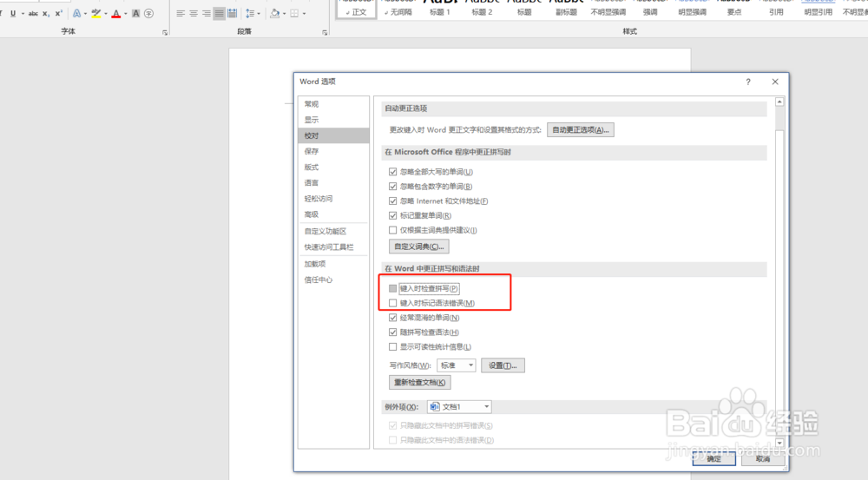Image resolution: width=868 pixels, height=480 pixels.
Task: Toggle 键入时检查拼写 checkbox
Action: (x=392, y=288)
